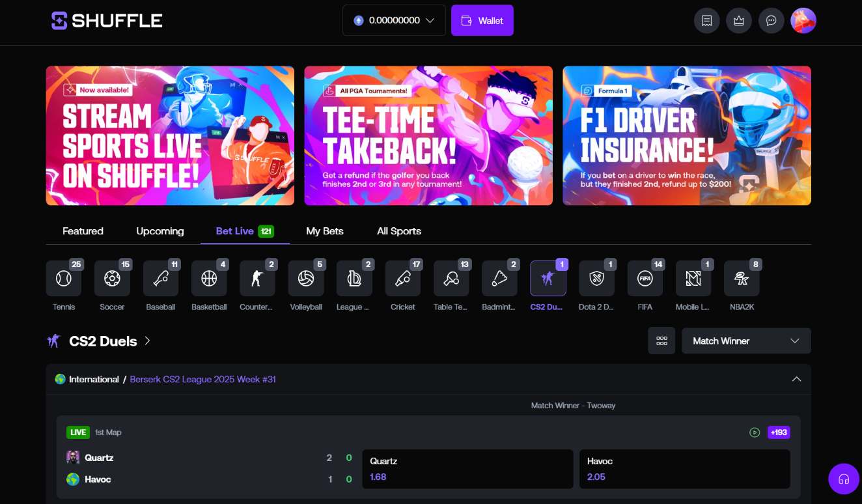Switch to the Upcoming tab

[160, 231]
